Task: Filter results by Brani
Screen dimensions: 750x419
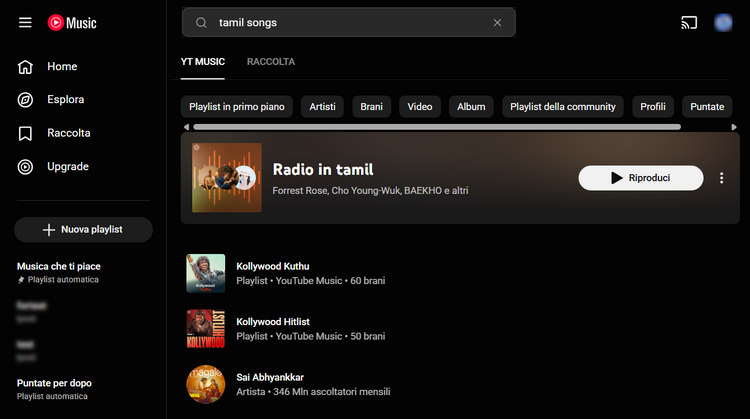Action: (372, 107)
